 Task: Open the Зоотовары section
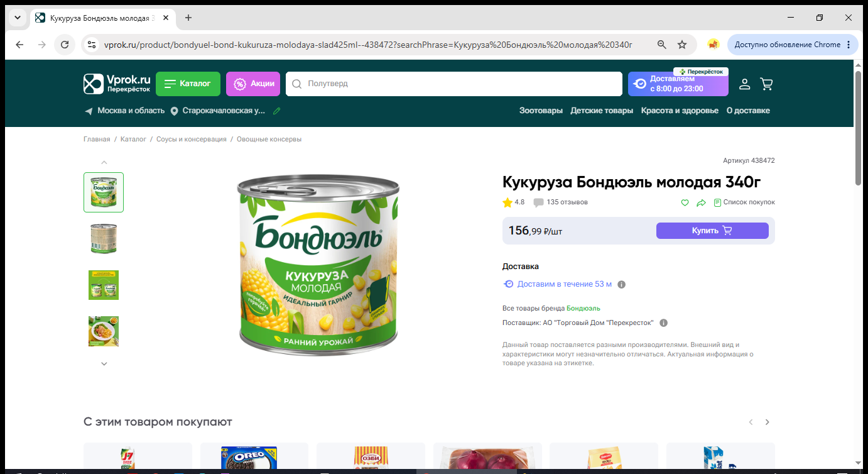(x=541, y=111)
